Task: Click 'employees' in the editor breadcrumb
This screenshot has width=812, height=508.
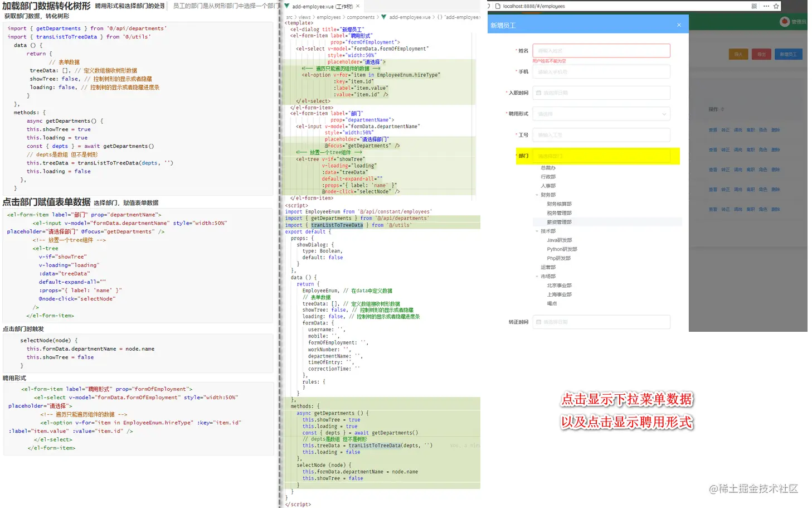Action: (x=329, y=17)
